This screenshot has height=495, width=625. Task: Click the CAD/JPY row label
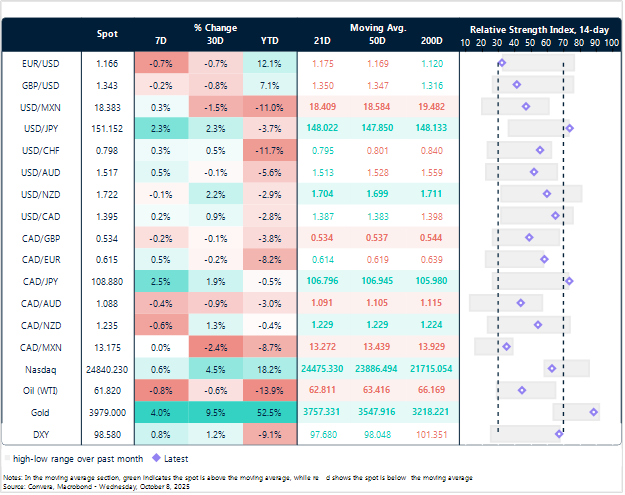click(x=45, y=281)
